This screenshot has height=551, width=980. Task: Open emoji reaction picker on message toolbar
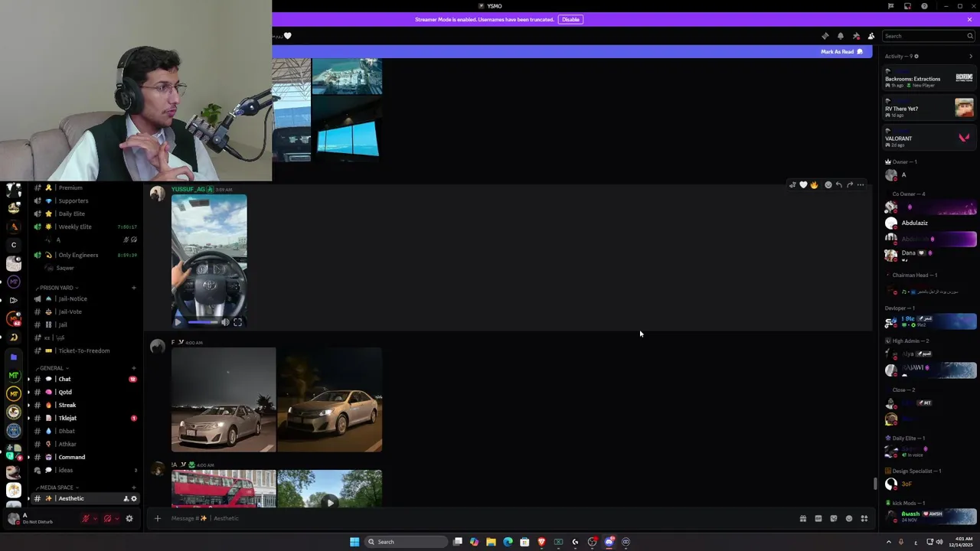coord(828,184)
